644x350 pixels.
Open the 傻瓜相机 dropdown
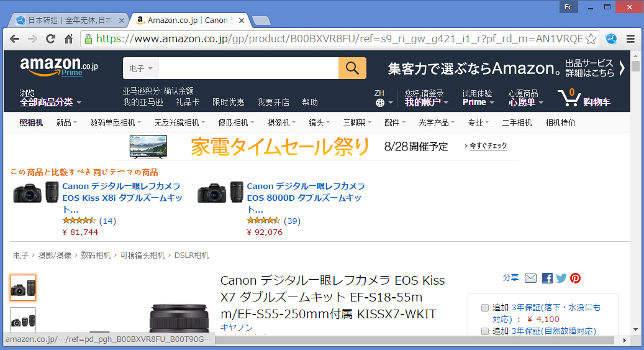(x=236, y=122)
